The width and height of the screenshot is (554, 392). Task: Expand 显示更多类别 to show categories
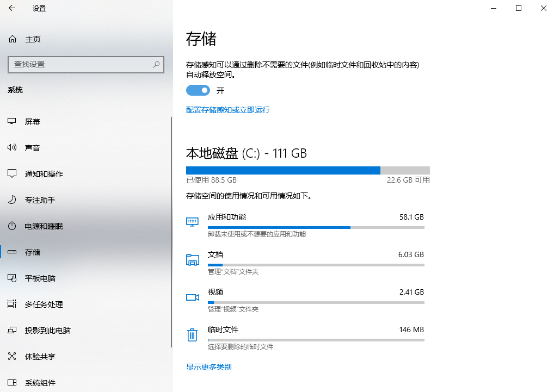coord(208,367)
